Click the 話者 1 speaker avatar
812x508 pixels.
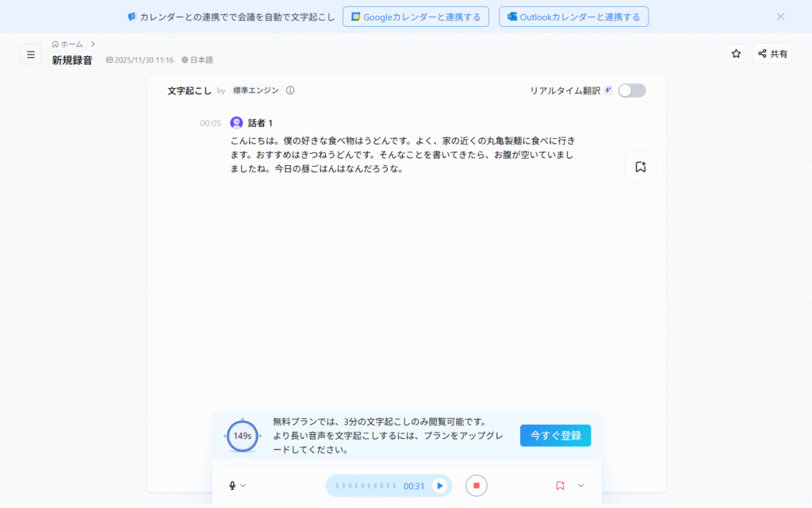[236, 123]
